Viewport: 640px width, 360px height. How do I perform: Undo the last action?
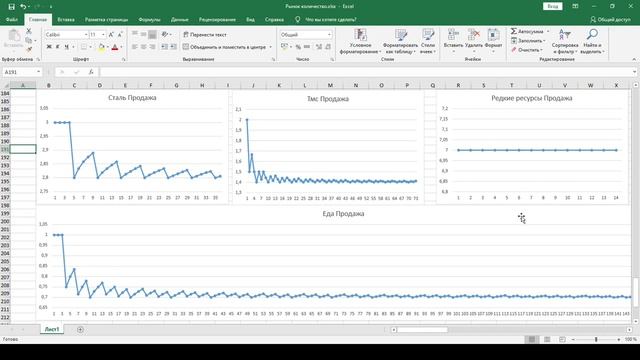coord(23,7)
